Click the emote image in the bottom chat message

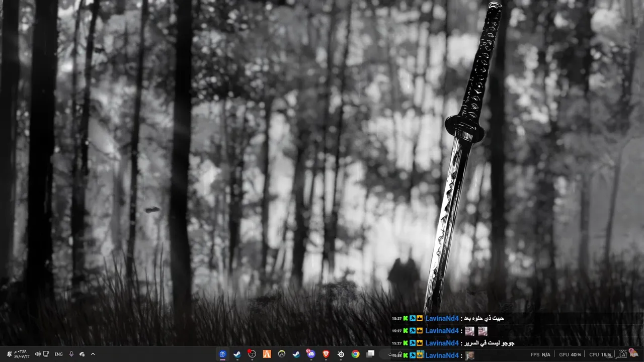tap(469, 355)
